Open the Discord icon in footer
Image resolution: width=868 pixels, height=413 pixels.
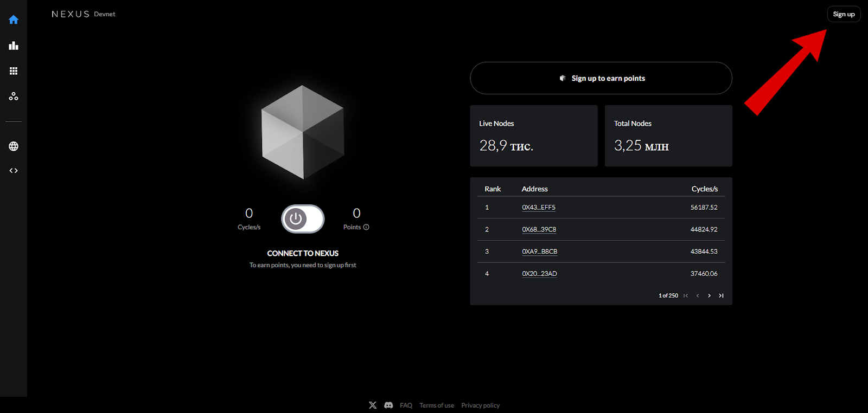(x=388, y=405)
